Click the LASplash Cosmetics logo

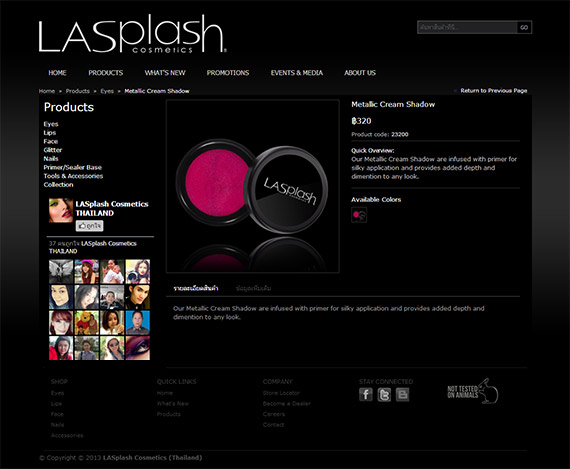click(132, 34)
